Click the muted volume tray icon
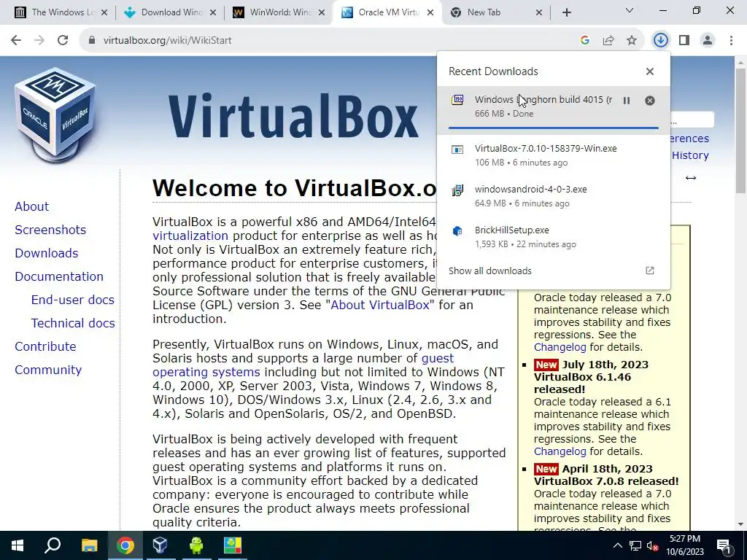 click(x=653, y=545)
